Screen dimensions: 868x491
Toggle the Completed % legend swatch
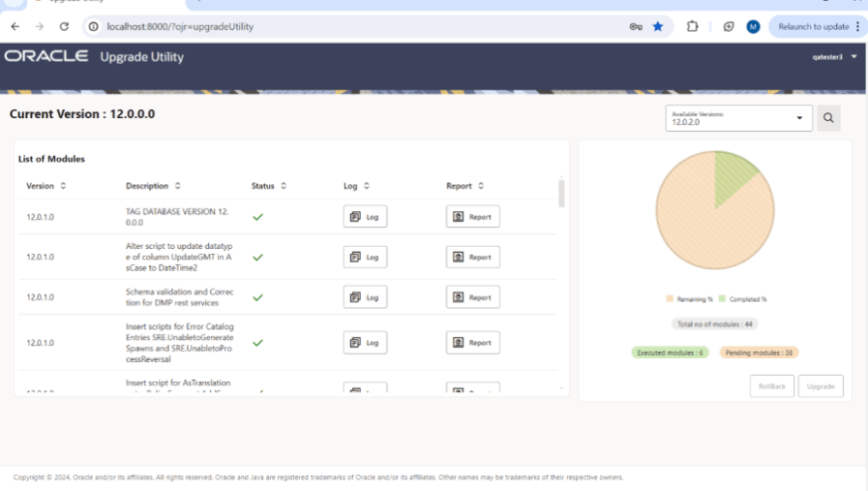pyautogui.click(x=722, y=298)
